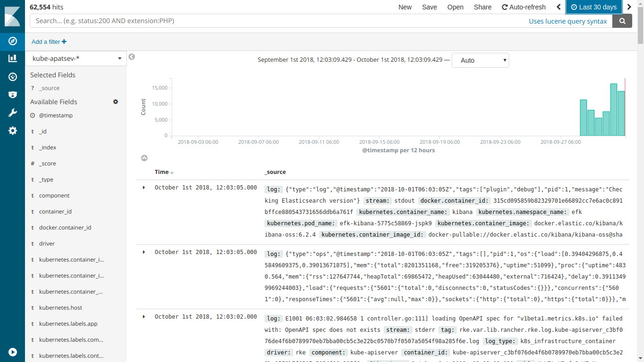Open the Last 30 days time picker
644x362 pixels.
pyautogui.click(x=594, y=7)
